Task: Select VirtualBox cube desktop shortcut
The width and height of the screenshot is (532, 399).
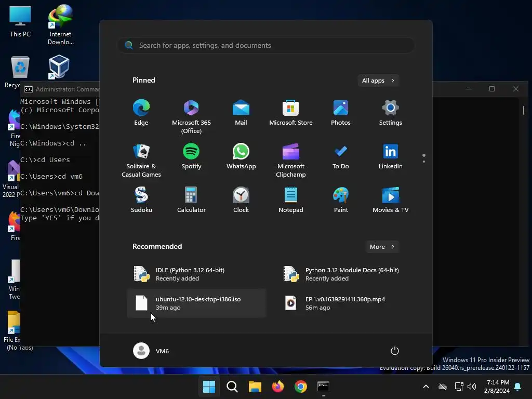Action: 59,67
